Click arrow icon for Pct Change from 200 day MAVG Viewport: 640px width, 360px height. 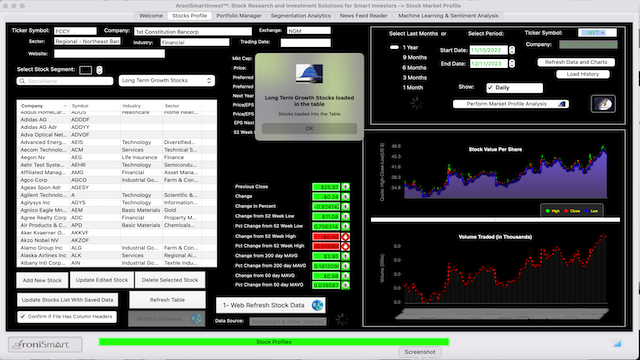point(345,266)
